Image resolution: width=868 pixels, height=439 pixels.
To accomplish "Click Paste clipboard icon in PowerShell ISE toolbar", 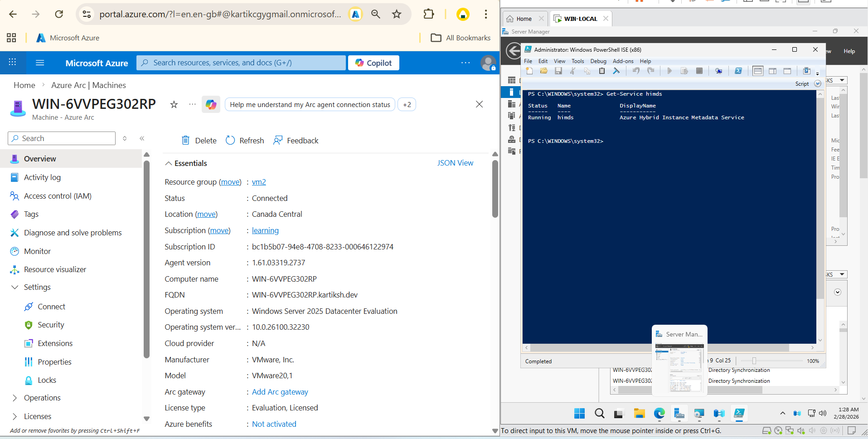I will 602,71.
